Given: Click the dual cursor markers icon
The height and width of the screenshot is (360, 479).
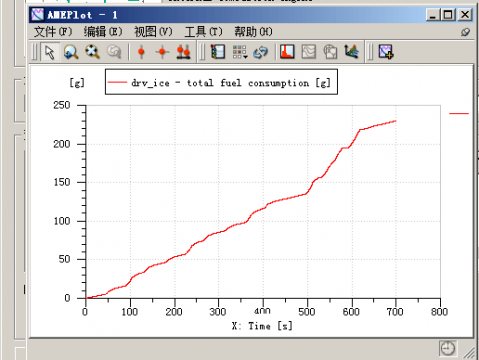Looking at the screenshot, I should [183, 52].
